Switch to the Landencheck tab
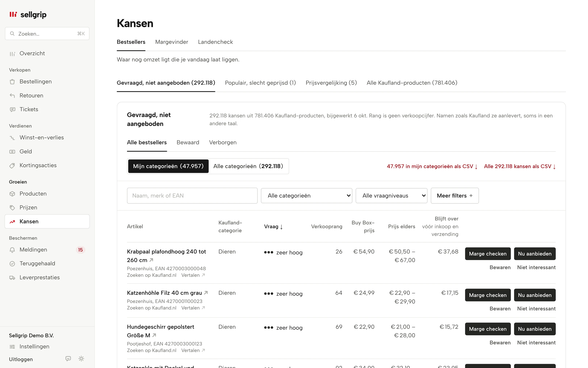 [216, 42]
